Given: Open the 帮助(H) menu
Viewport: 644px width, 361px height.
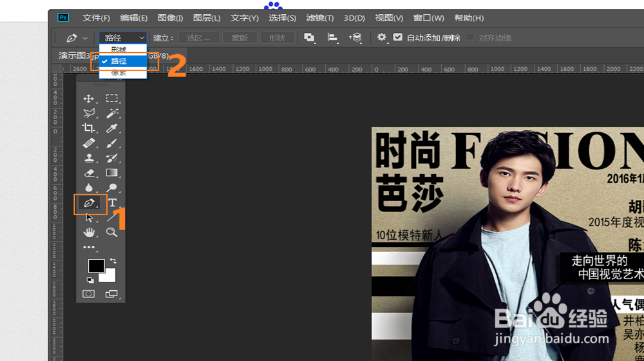Looking at the screenshot, I should (469, 17).
